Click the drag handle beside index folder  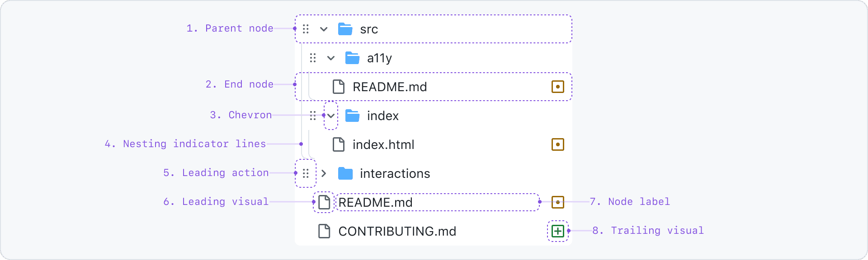tap(313, 116)
